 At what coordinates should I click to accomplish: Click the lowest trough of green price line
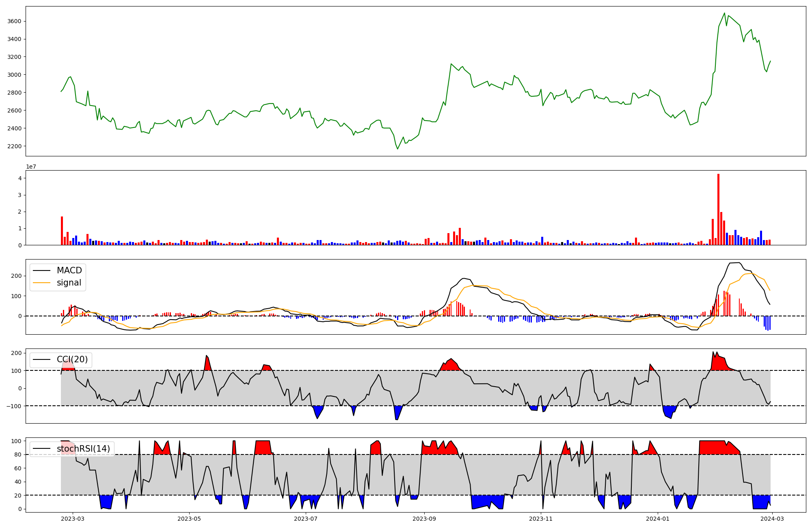point(397,149)
